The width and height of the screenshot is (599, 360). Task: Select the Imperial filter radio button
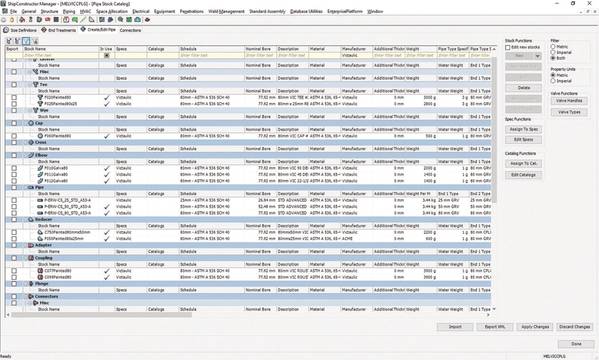tap(553, 52)
